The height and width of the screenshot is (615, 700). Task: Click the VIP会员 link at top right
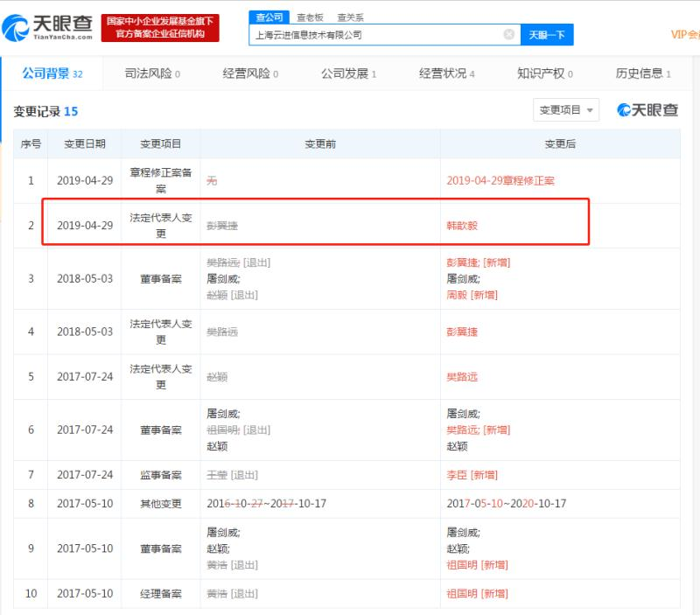(x=684, y=35)
